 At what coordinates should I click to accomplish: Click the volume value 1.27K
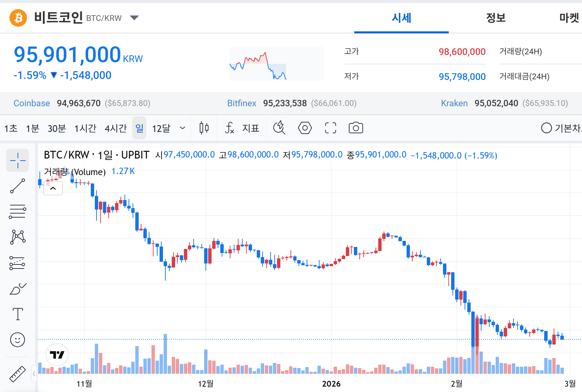tap(123, 171)
